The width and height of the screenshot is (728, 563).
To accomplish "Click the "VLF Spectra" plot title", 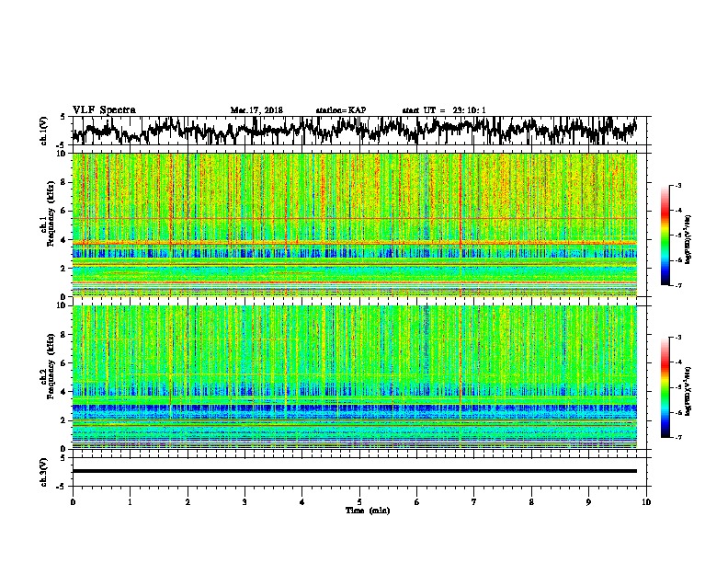I will (x=104, y=110).
